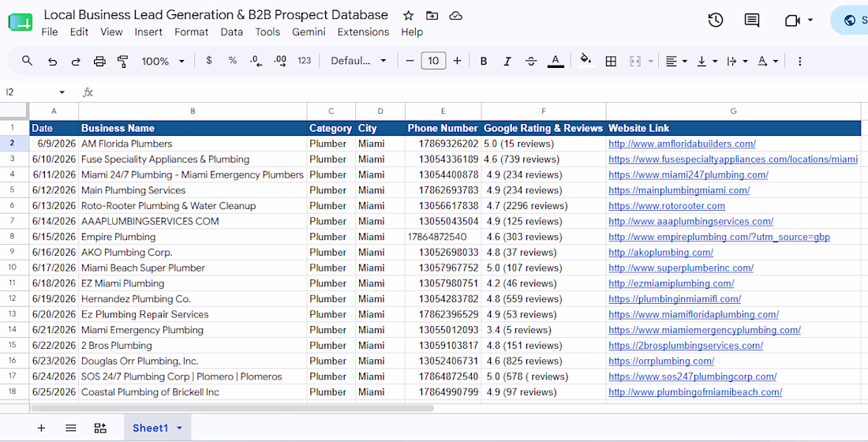
Task: Redo the last action
Action: [x=76, y=61]
